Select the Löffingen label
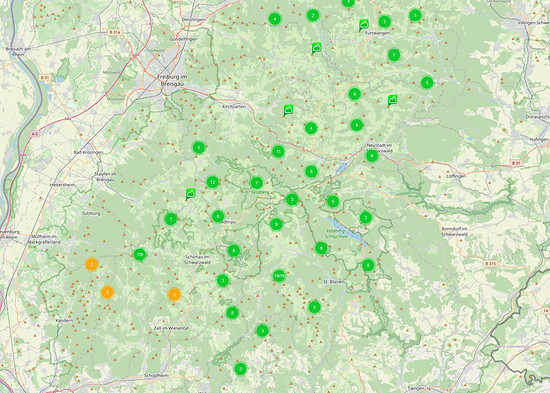The height and width of the screenshot is (393, 550). click(x=456, y=176)
